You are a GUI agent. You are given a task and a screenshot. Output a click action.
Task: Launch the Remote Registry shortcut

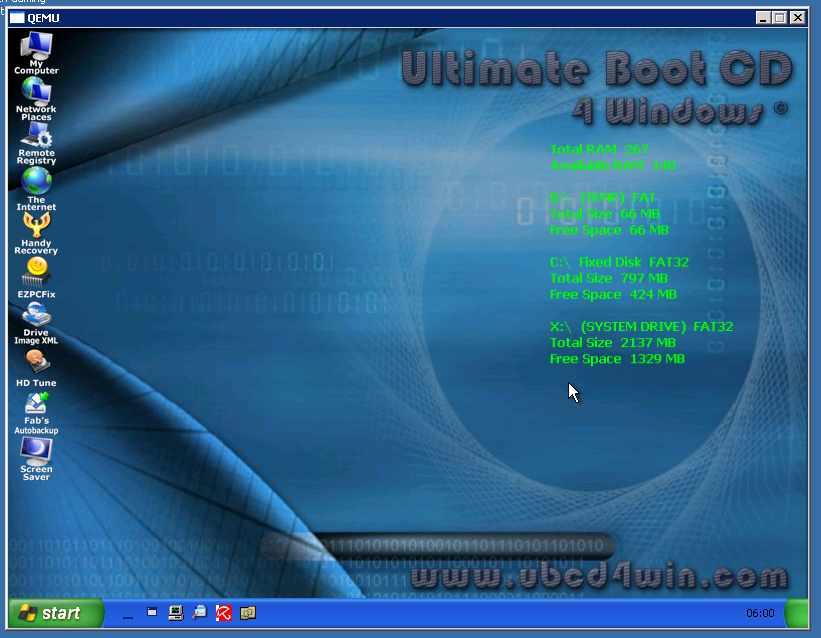(x=36, y=143)
